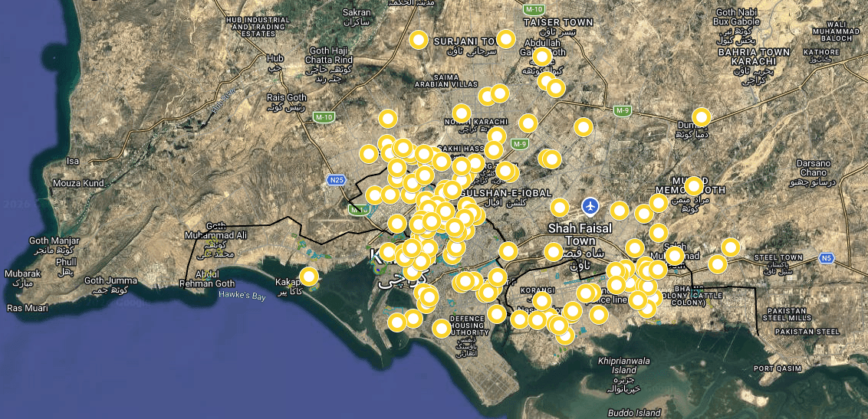Click the Isa place label

(x=73, y=162)
